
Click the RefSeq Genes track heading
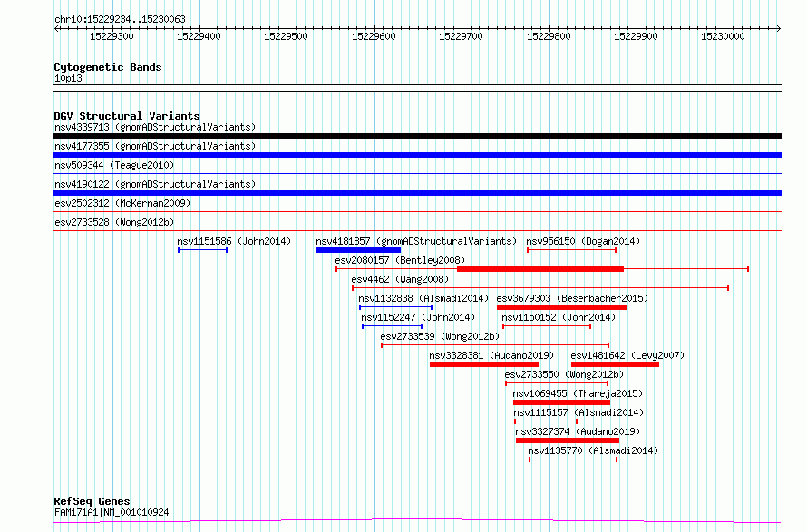point(92,502)
